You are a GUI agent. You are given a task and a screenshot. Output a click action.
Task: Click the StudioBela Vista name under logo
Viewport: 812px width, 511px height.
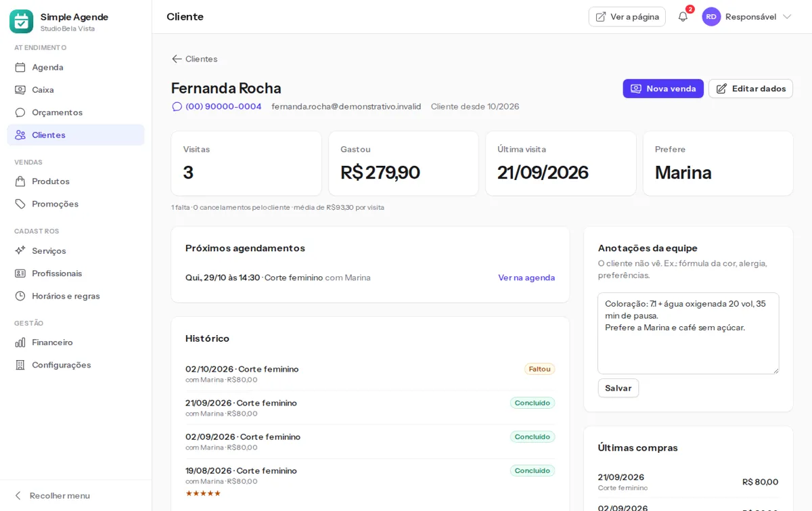point(68,28)
